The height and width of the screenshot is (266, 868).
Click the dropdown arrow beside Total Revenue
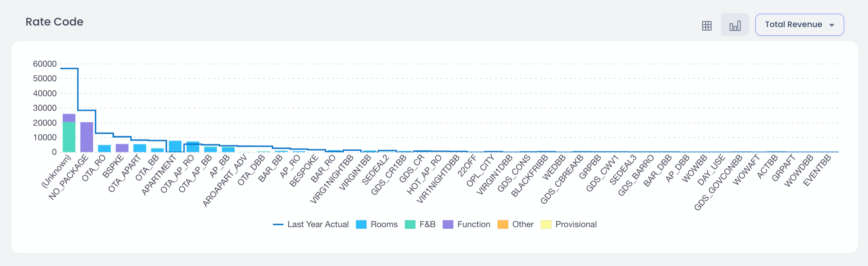832,25
